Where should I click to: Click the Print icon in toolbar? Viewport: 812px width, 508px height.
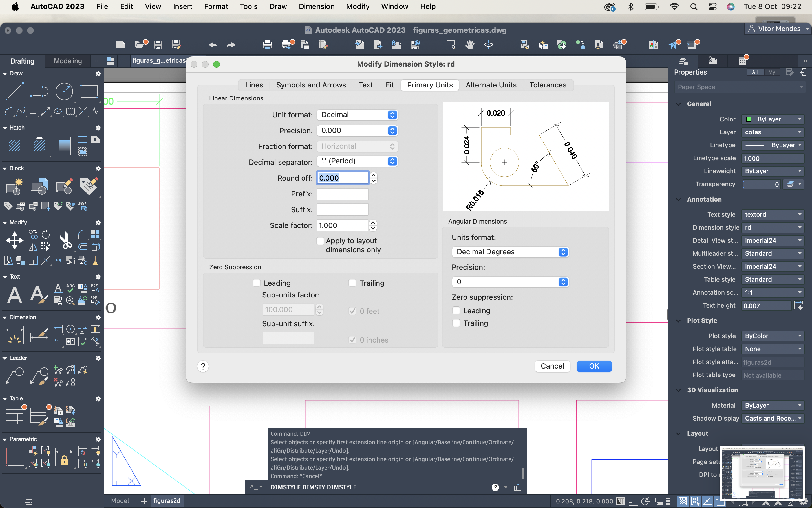[x=267, y=45]
